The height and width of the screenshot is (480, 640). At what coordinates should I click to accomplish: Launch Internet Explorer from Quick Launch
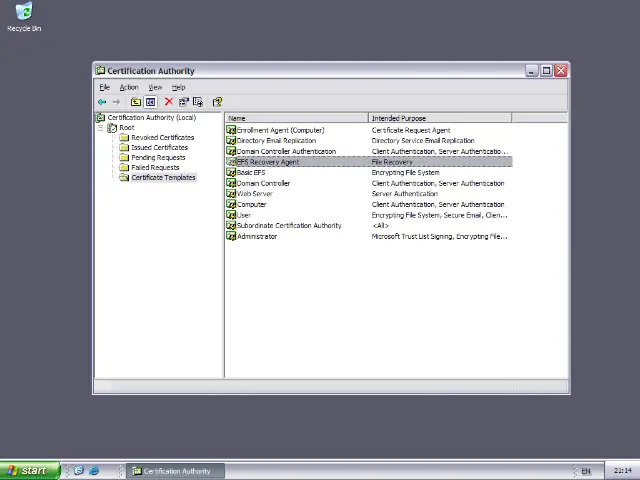click(x=94, y=471)
